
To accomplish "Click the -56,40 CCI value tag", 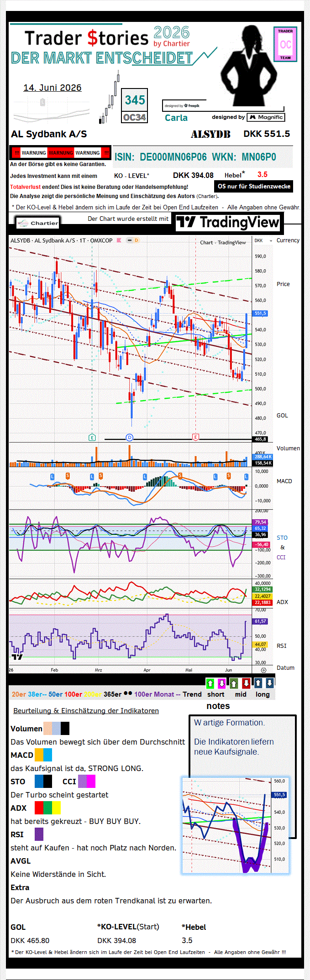I will pos(262,544).
